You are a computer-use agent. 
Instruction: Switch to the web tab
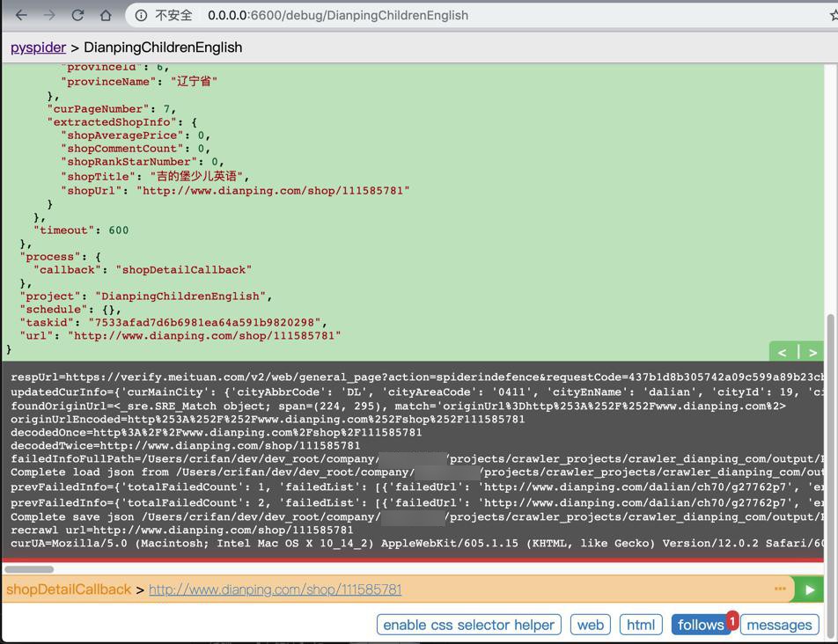[x=590, y=625]
